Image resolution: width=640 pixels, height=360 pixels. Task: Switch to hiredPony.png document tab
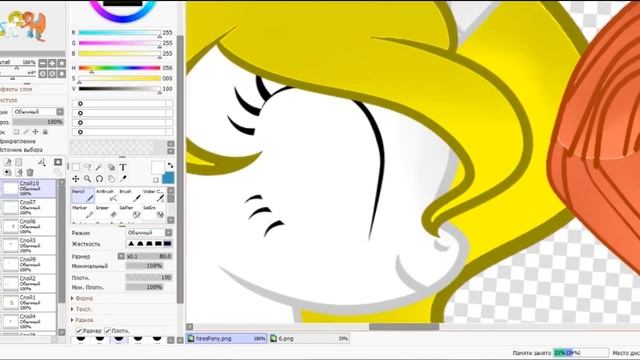pyautogui.click(x=227, y=338)
